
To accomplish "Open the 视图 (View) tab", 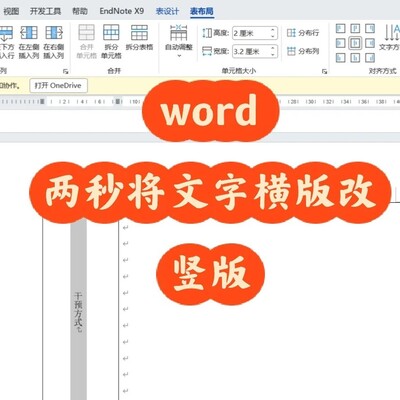I will (11, 11).
